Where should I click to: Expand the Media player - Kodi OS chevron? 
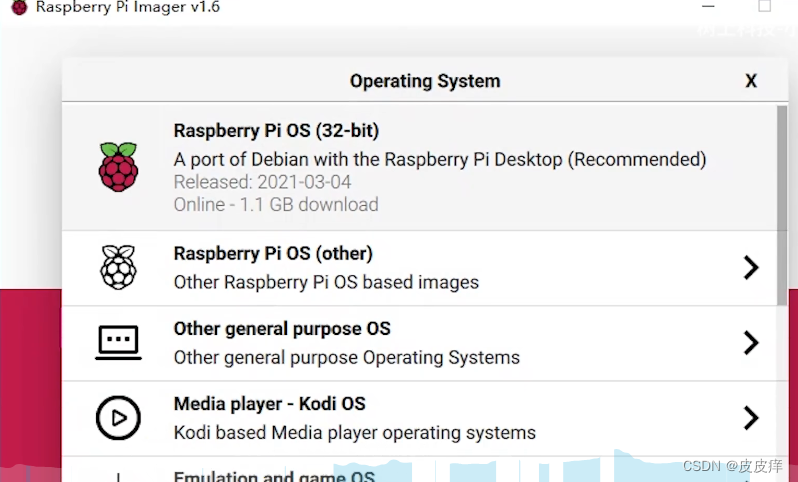pos(751,418)
